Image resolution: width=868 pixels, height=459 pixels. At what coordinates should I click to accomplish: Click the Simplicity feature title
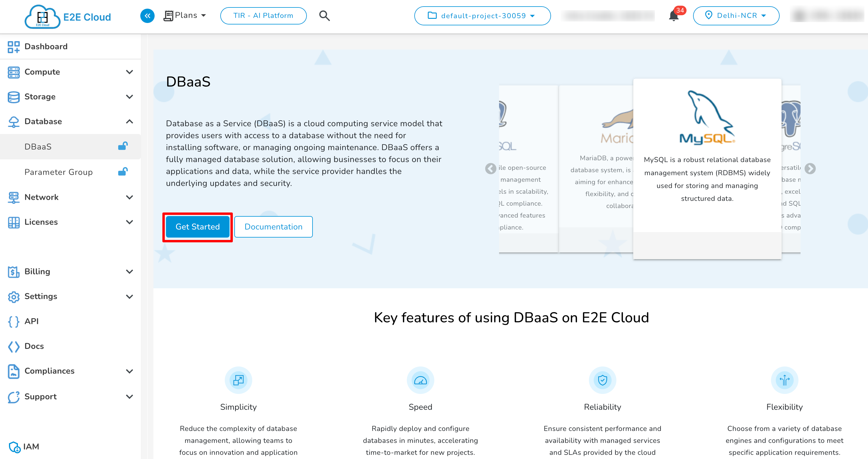pyautogui.click(x=238, y=407)
